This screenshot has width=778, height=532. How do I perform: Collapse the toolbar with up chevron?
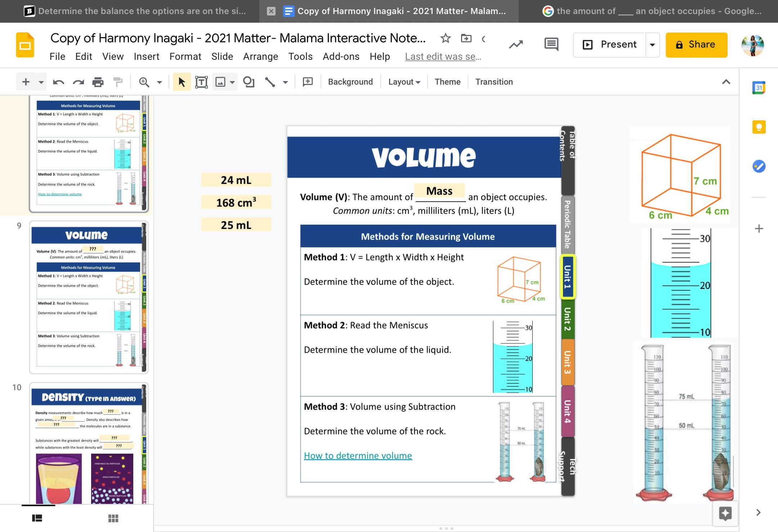pyautogui.click(x=726, y=82)
